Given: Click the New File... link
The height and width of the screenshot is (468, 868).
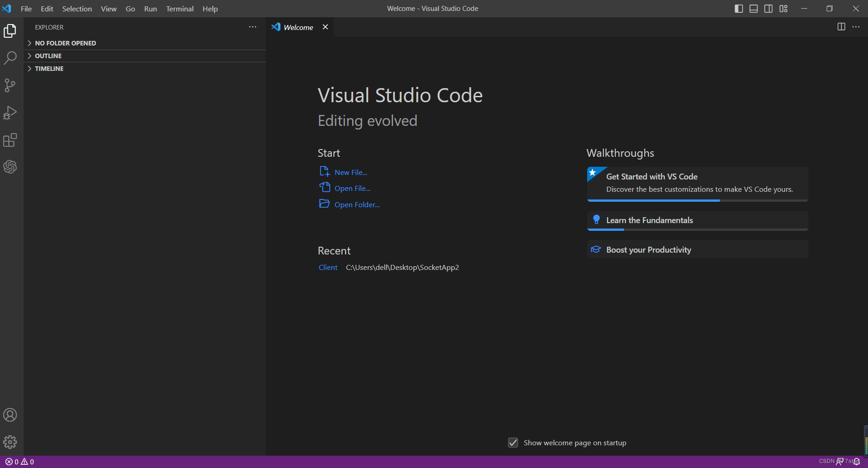Looking at the screenshot, I should coord(351,172).
